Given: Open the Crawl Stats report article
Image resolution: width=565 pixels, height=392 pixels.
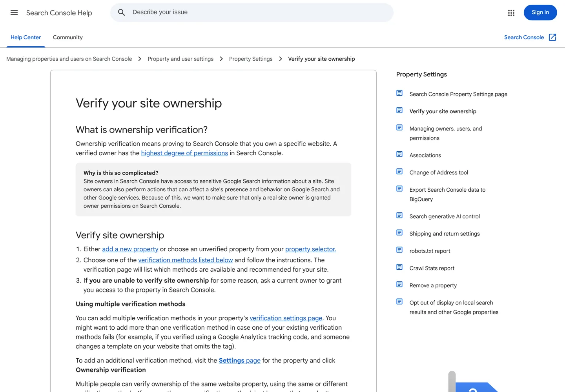Looking at the screenshot, I should (x=432, y=268).
